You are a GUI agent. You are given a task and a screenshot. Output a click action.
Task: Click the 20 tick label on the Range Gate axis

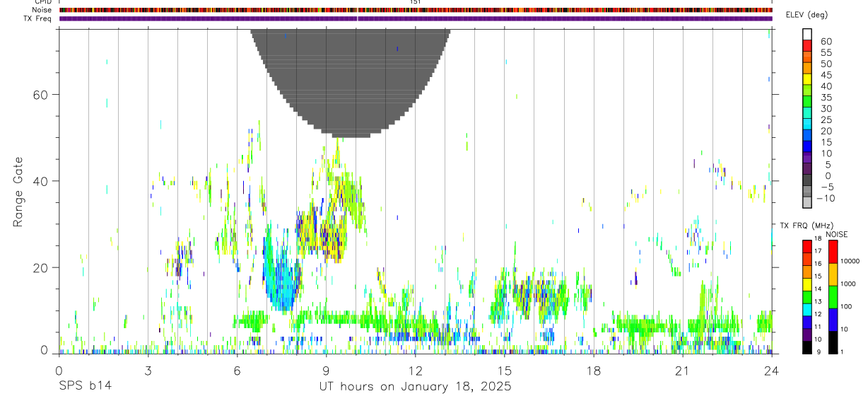point(41,268)
